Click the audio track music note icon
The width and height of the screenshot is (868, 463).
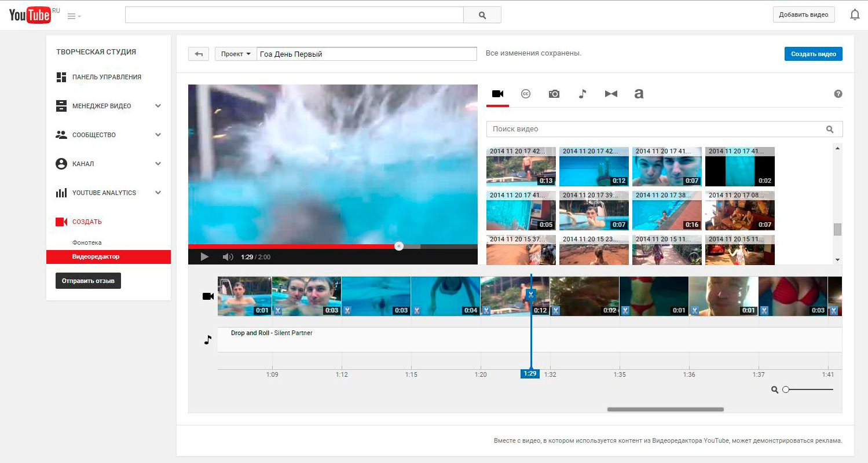click(x=208, y=340)
